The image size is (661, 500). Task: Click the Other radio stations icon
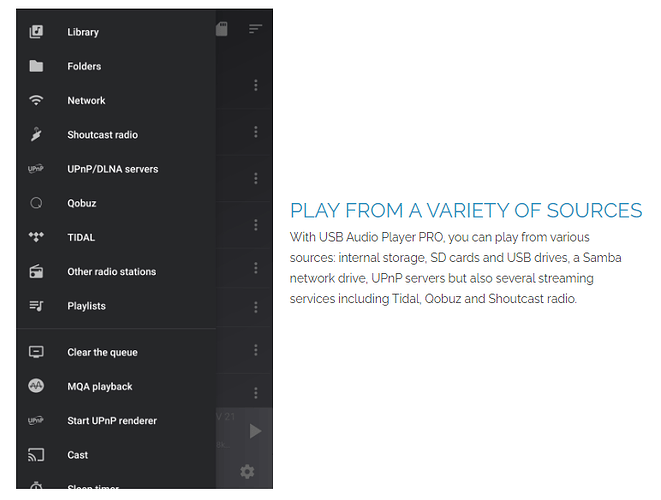36,271
